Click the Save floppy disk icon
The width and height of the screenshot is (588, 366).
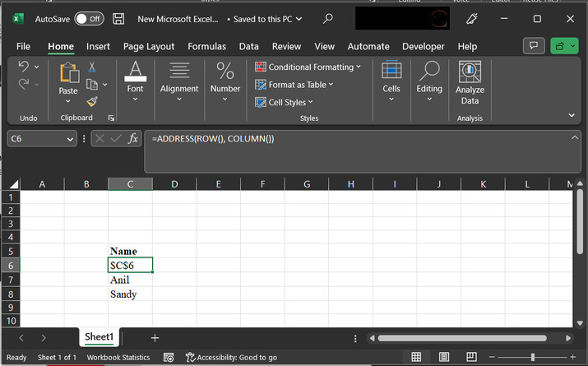118,19
